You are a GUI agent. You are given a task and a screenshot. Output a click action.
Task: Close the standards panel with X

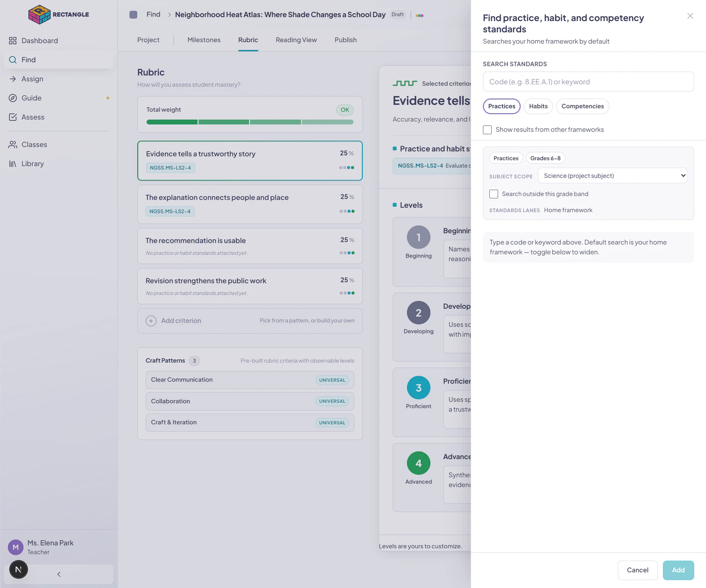click(x=690, y=16)
